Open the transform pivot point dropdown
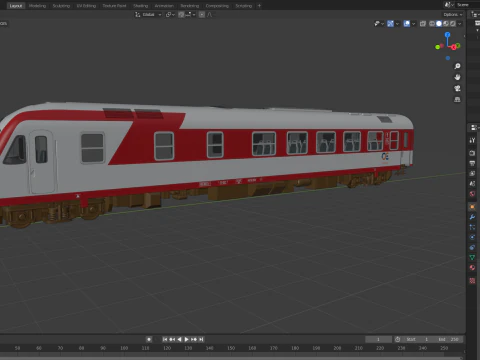480x360 pixels. click(170, 15)
